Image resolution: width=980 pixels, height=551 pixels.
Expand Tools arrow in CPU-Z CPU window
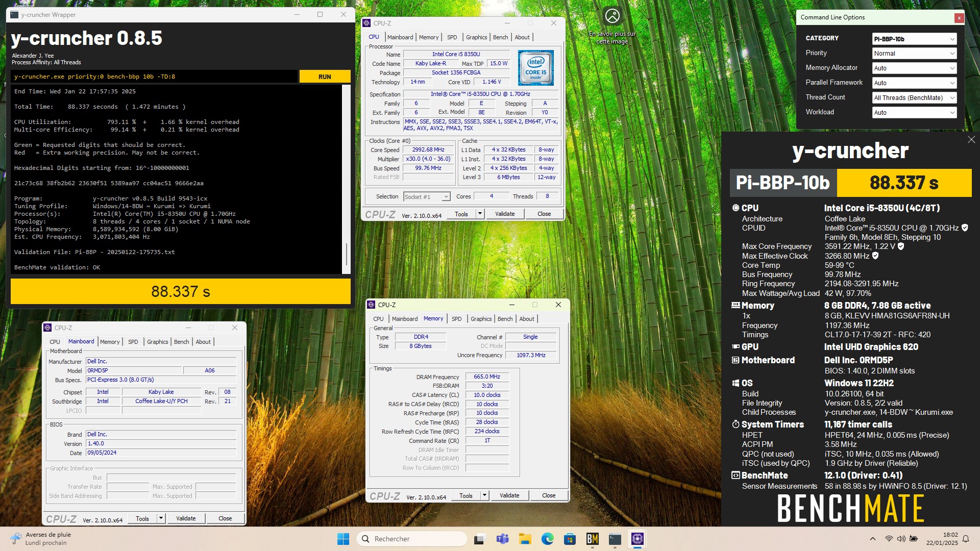click(480, 214)
